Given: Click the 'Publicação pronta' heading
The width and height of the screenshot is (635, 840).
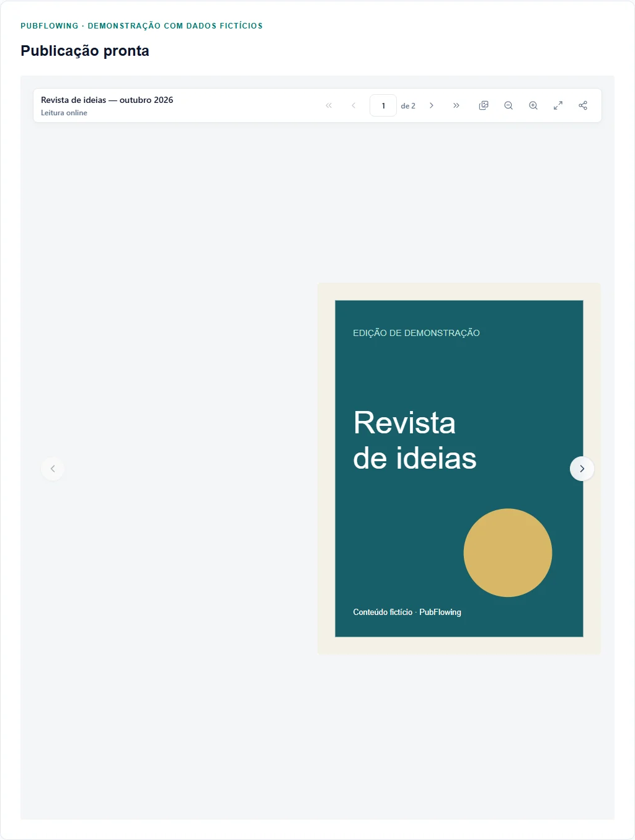Looking at the screenshot, I should pyautogui.click(x=85, y=51).
